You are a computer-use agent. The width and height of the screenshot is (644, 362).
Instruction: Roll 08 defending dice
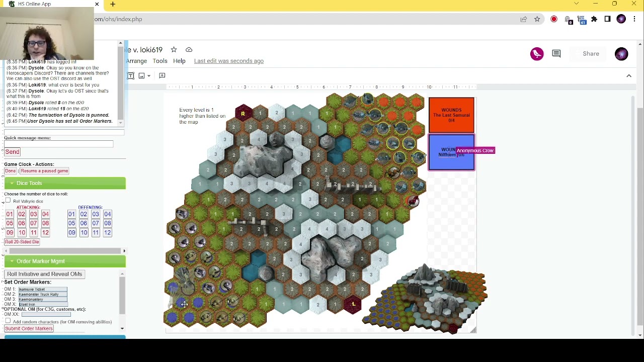(x=107, y=223)
